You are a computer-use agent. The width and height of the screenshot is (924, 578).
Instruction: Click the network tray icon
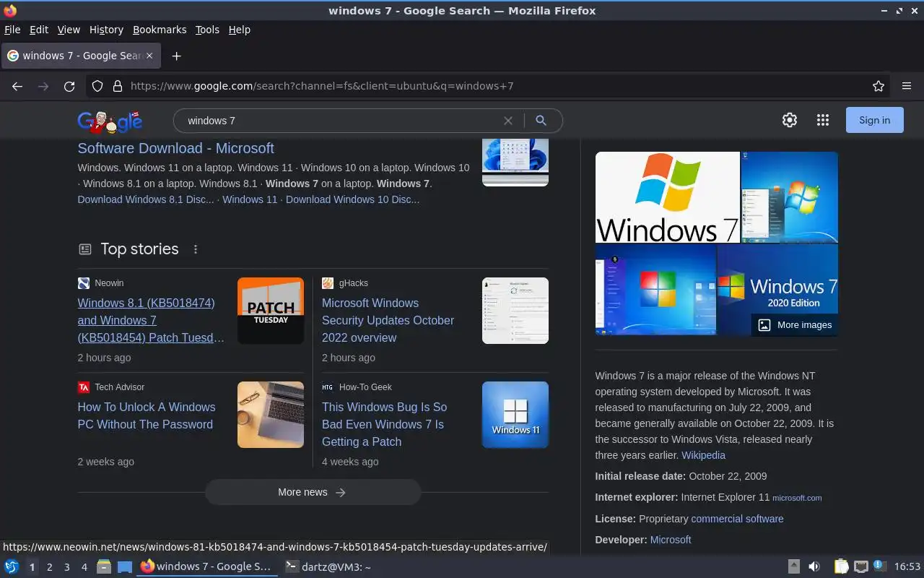(860, 567)
